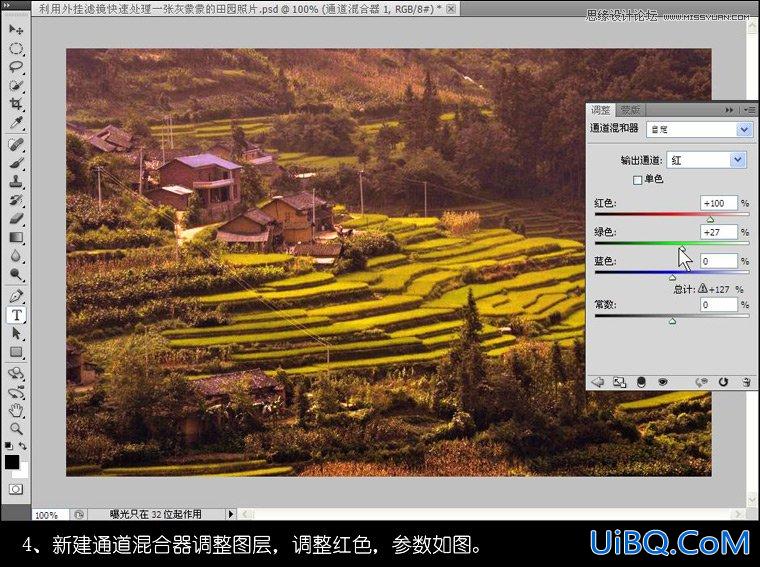Select the Hand tool

click(x=16, y=410)
